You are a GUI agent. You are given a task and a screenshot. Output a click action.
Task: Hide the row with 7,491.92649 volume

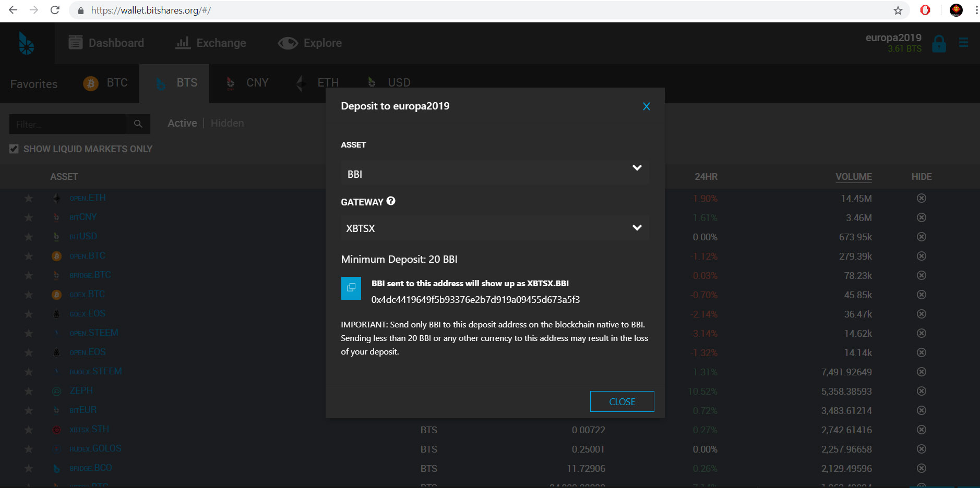(922, 372)
